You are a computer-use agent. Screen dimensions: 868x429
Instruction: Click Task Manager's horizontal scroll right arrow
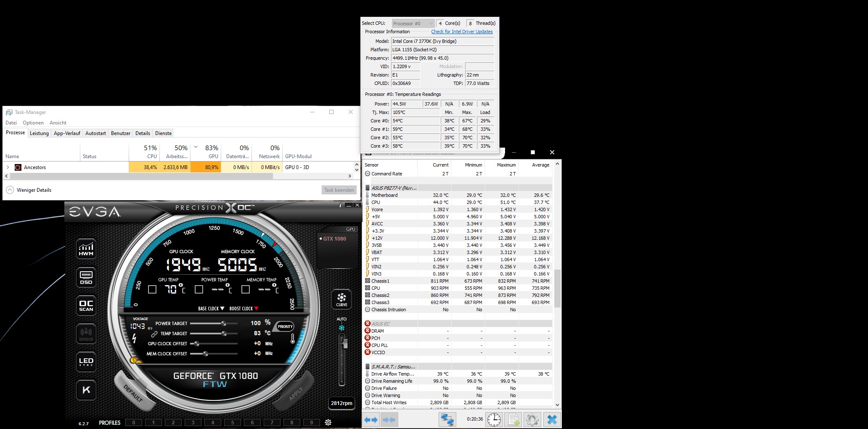point(349,176)
